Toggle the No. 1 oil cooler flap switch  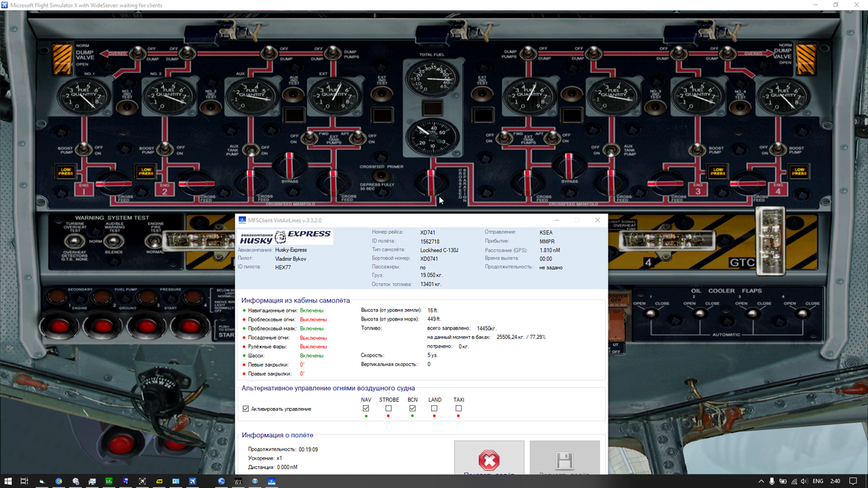click(651, 312)
